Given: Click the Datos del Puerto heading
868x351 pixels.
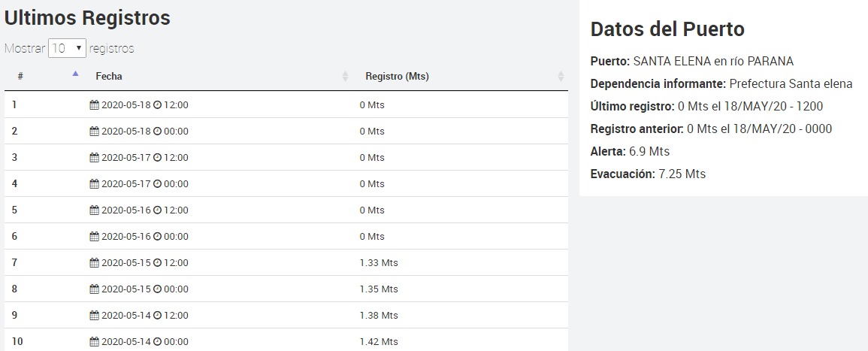Looking at the screenshot, I should pyautogui.click(x=667, y=29).
